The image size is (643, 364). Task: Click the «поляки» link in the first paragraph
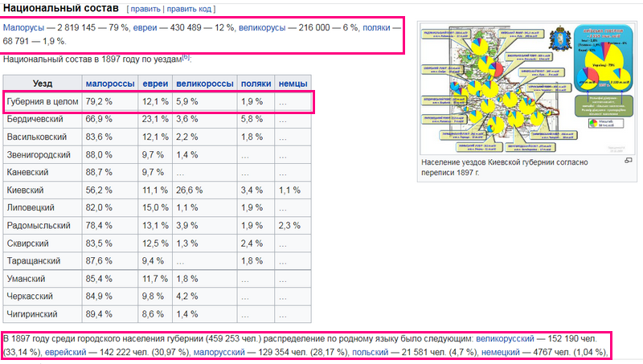pos(376,27)
